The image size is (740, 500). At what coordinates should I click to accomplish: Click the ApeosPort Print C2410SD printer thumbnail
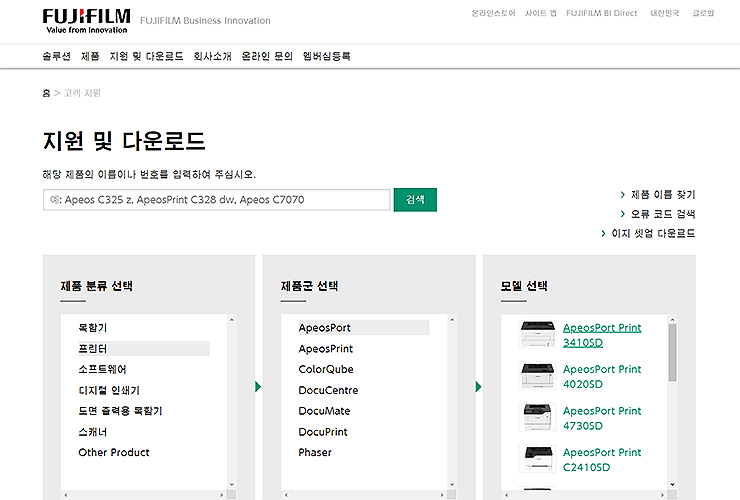click(537, 459)
